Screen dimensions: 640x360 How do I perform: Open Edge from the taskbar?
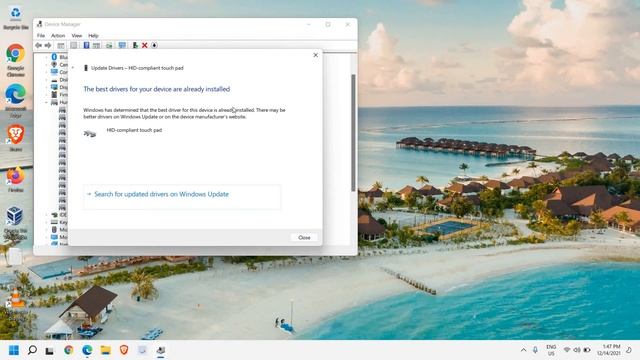click(87, 350)
